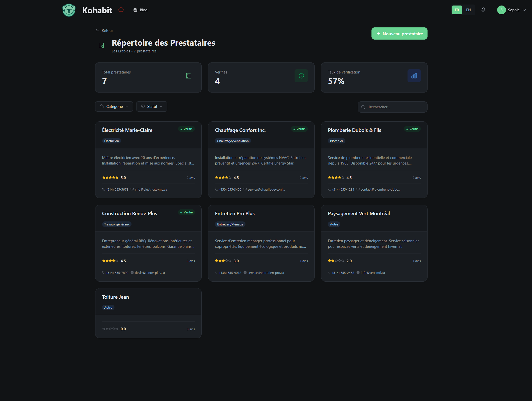Select the FR language option
Viewport: 532px width, 401px height.
point(457,10)
